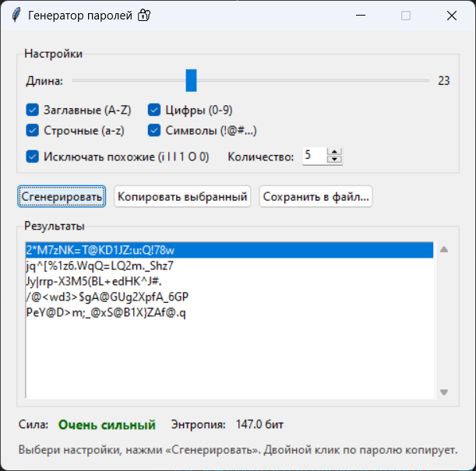Increase the Количество spinbox value with up arrow

[x=335, y=152]
